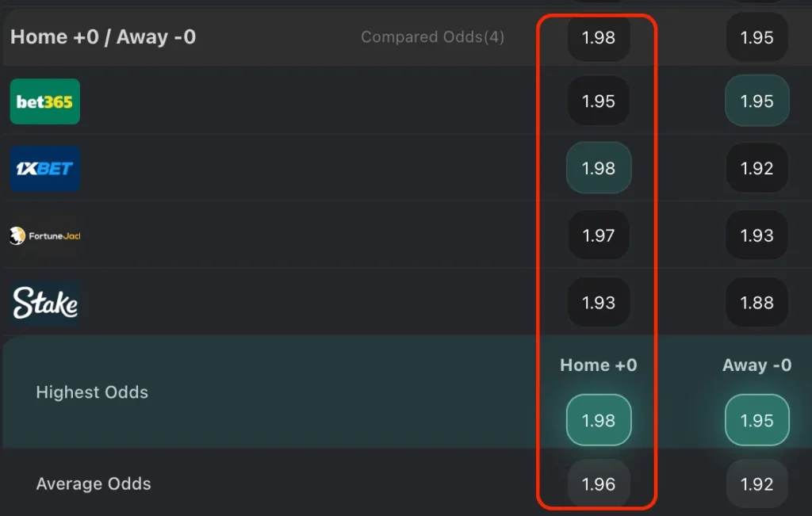
Task: Open the FortuneJack bookmaker logo
Action: pyautogui.click(x=45, y=235)
